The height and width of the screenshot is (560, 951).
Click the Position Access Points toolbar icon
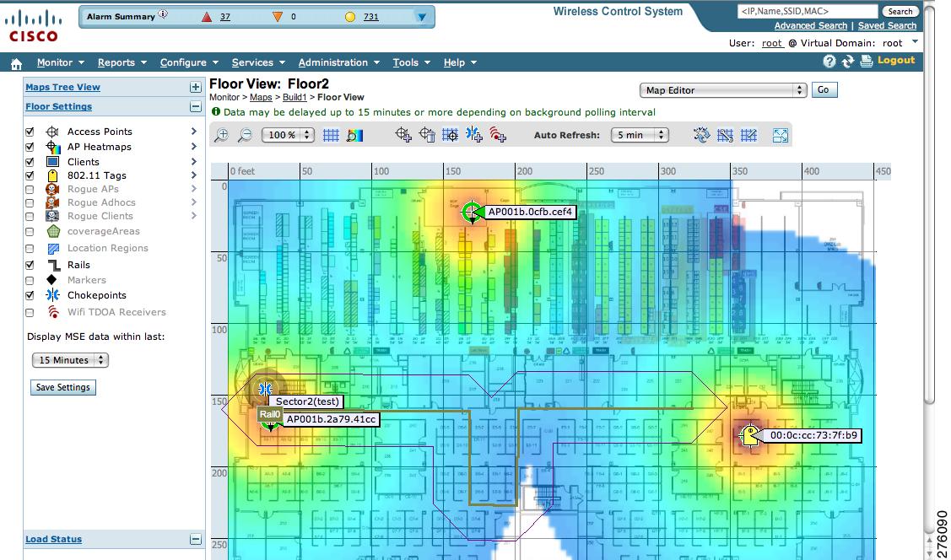(450, 135)
